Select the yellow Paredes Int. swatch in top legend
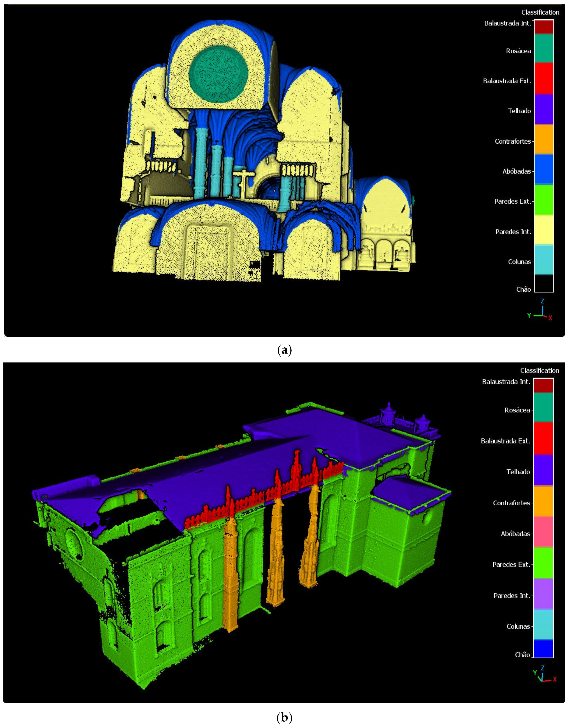This screenshot has width=569, height=728. pos(544,230)
